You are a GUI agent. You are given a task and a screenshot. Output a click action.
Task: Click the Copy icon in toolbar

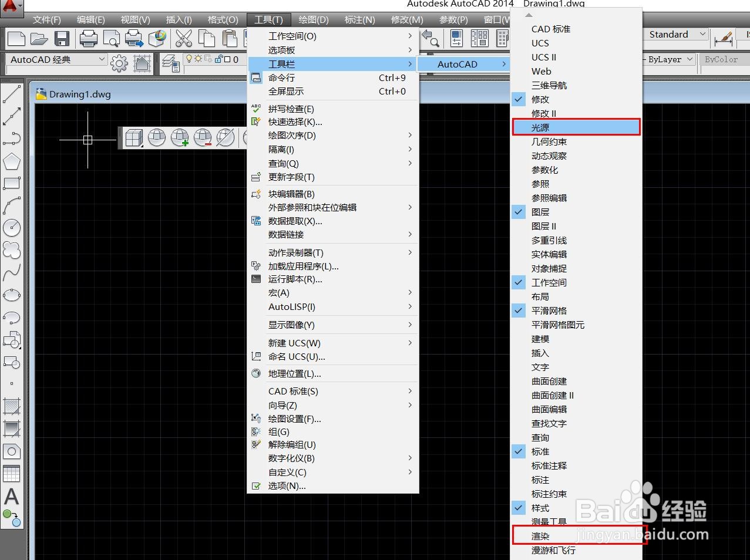coord(206,39)
